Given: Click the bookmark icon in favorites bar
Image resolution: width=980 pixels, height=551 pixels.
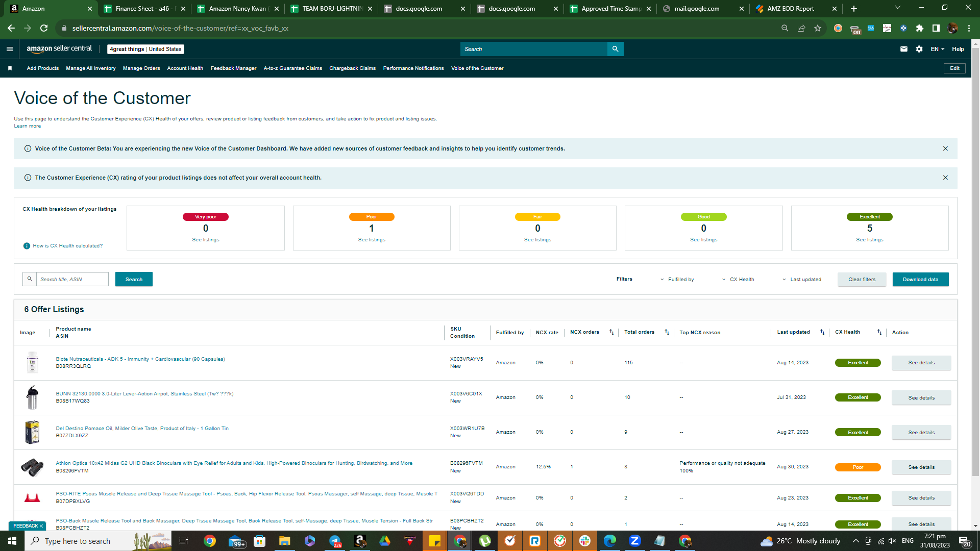Looking at the screenshot, I should coord(10,68).
